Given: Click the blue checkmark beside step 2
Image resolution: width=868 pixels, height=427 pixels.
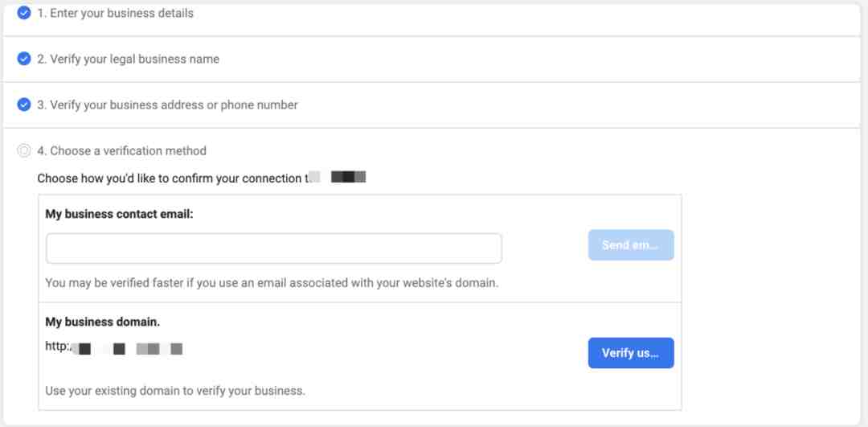Looking at the screenshot, I should point(24,59).
